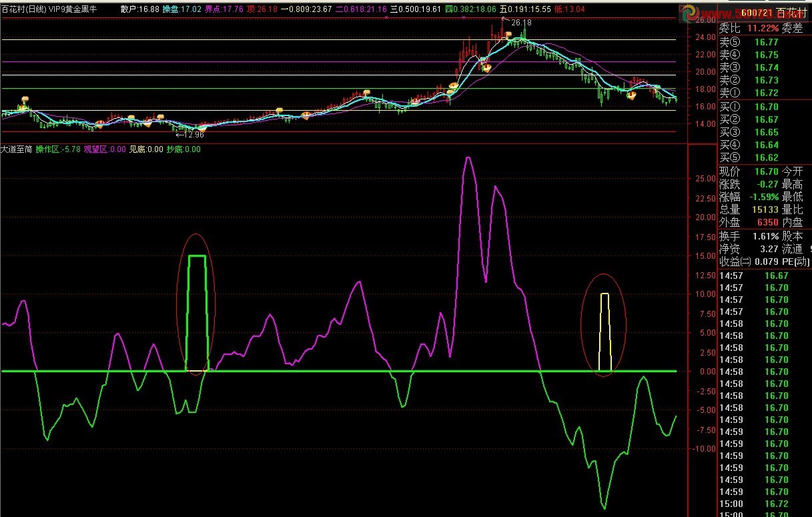Click the 操作区 value label

pos(57,149)
